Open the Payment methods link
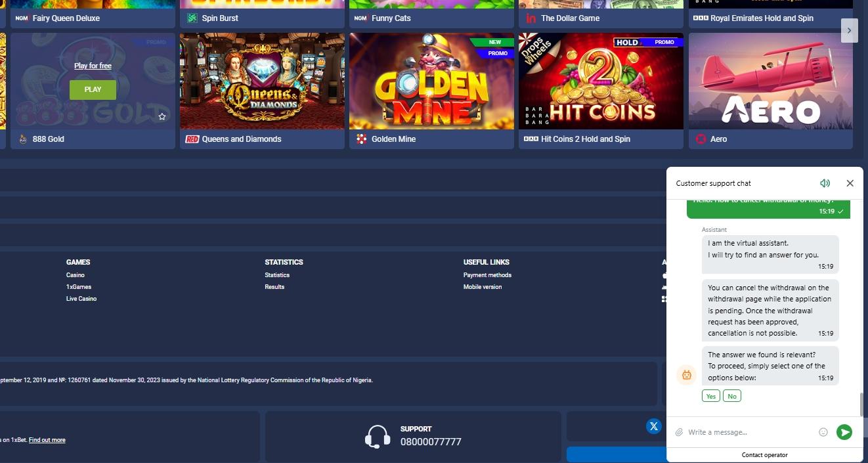Screen dimensions: 868x463 [487, 275]
